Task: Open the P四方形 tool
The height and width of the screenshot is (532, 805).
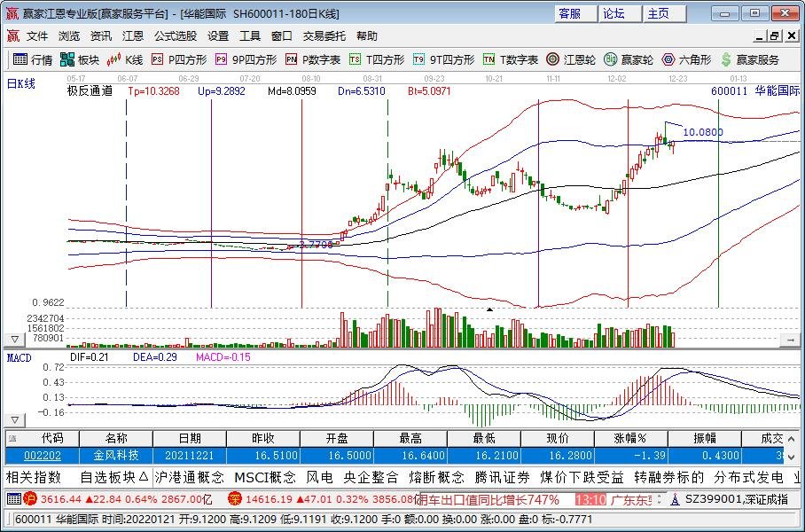Action: (x=179, y=60)
